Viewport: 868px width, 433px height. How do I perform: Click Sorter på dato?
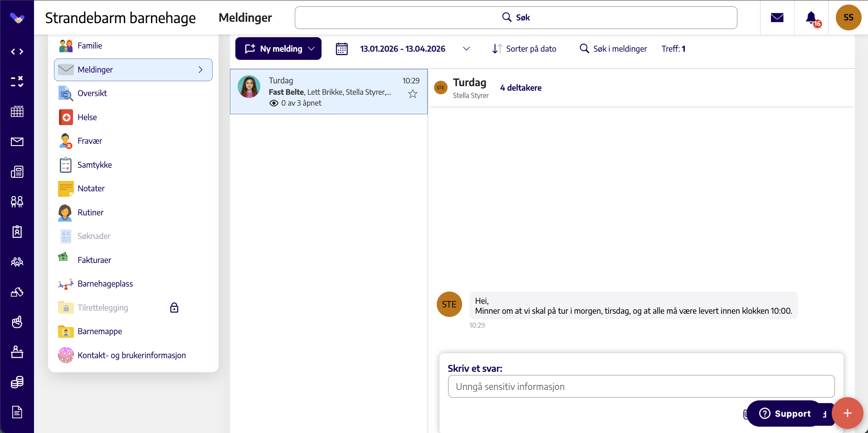pos(524,49)
